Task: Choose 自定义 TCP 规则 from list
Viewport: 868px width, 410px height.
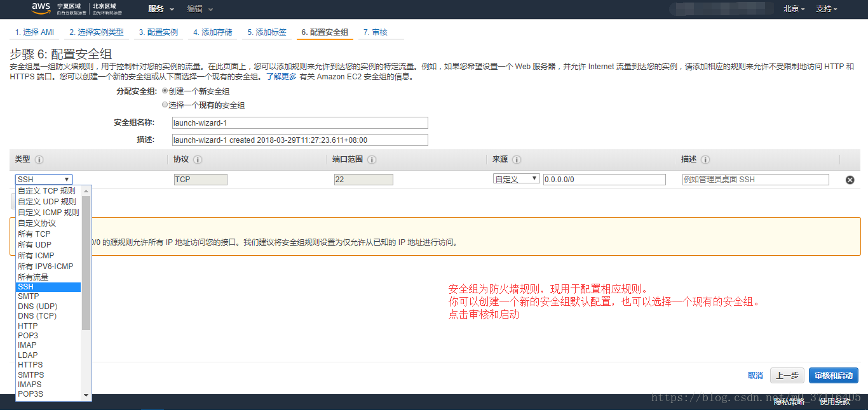Action: [49, 191]
